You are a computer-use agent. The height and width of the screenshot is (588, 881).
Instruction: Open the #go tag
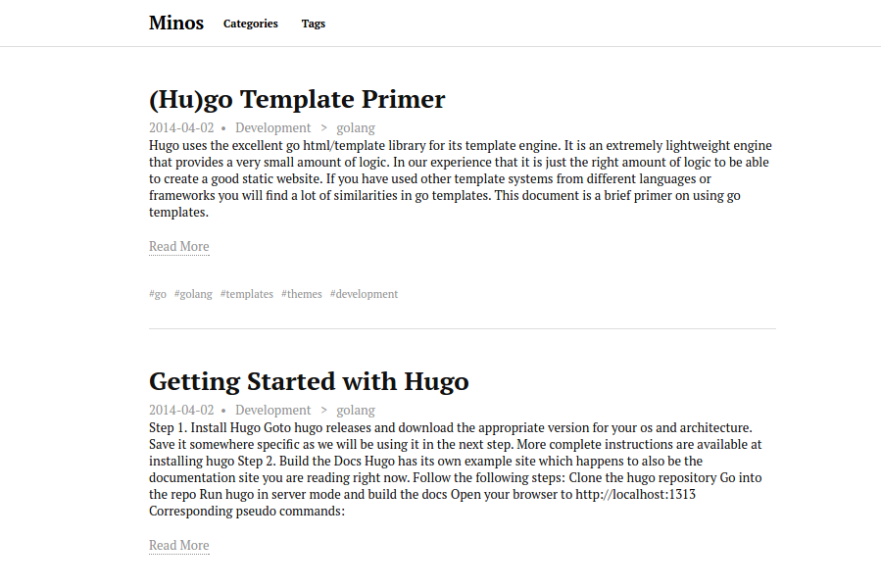[x=158, y=294]
